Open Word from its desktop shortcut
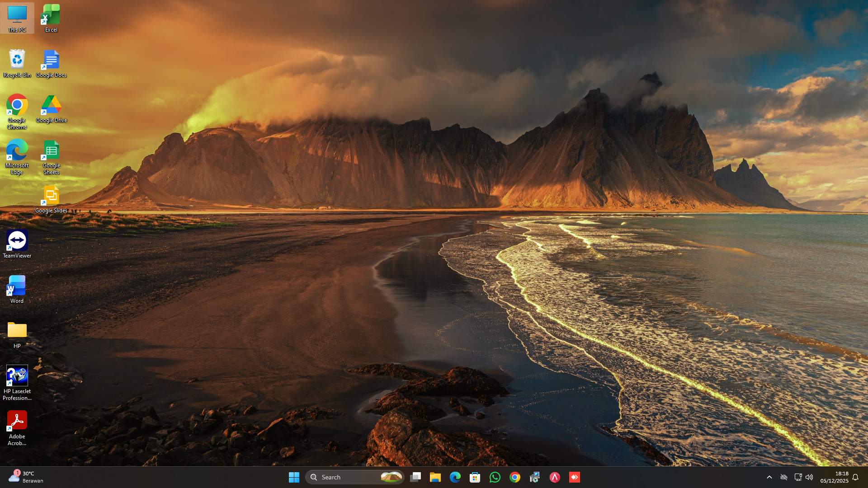Image resolution: width=868 pixels, height=488 pixels. (17, 286)
